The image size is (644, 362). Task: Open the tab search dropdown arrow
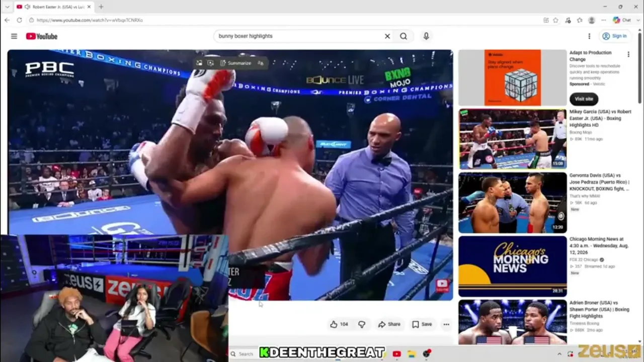[x=7, y=7]
